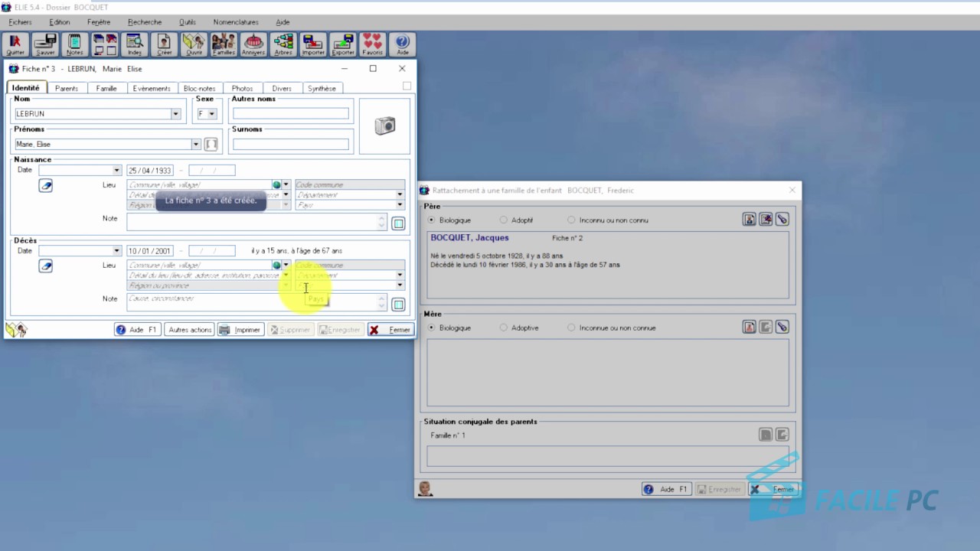Viewport: 980px width, 551px height.
Task: Click the Imprimer button
Action: (x=240, y=330)
